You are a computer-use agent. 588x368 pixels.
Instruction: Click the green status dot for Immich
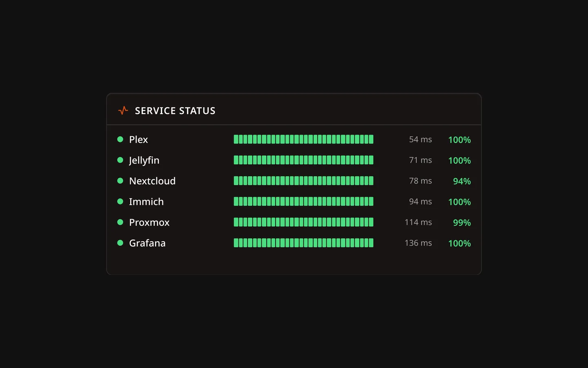[120, 202]
